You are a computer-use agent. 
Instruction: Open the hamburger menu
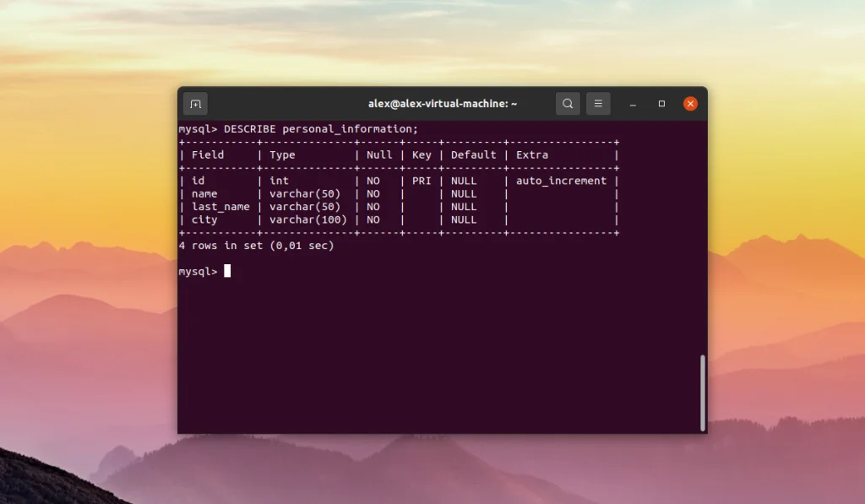pyautogui.click(x=598, y=103)
